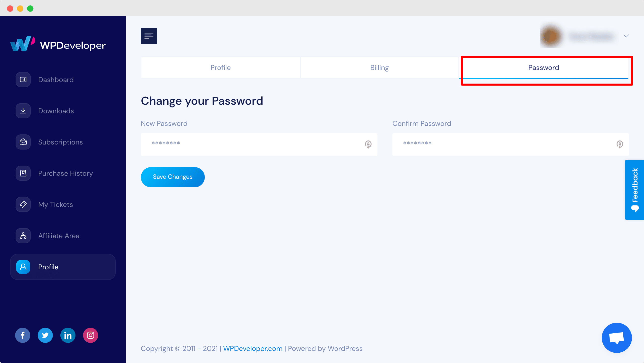This screenshot has height=363, width=644.
Task: Click the Subscriptions sidebar icon
Action: 23,142
